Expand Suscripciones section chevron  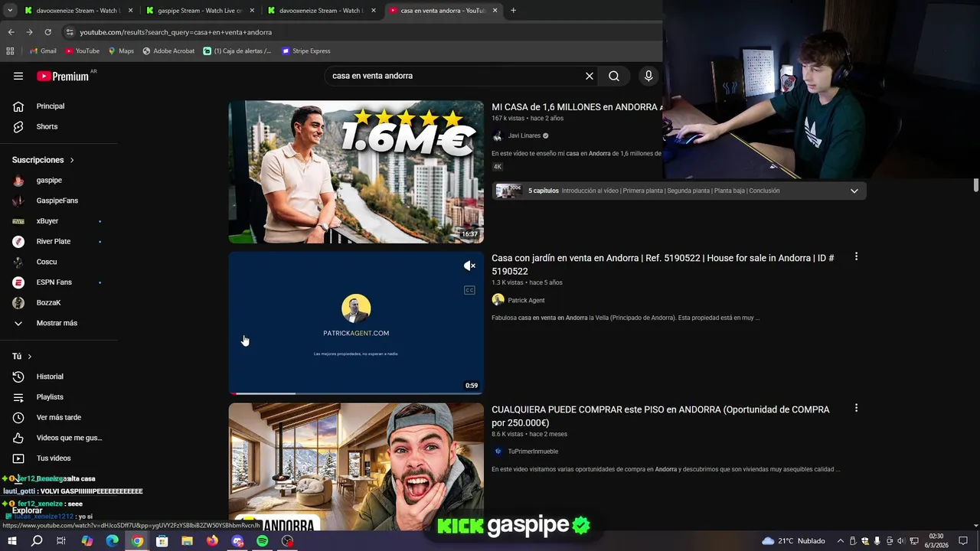point(72,160)
